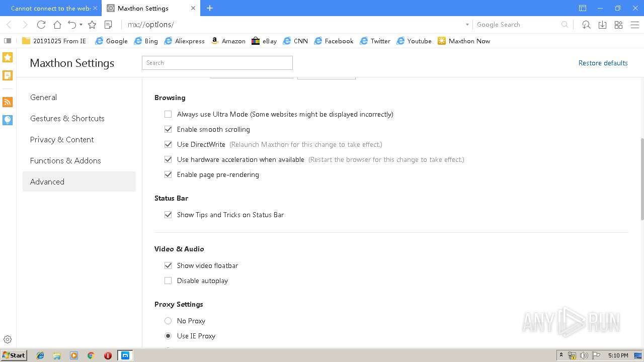
Task: Uncheck Show Tips and Tricks on Status Bar
Action: click(168, 215)
